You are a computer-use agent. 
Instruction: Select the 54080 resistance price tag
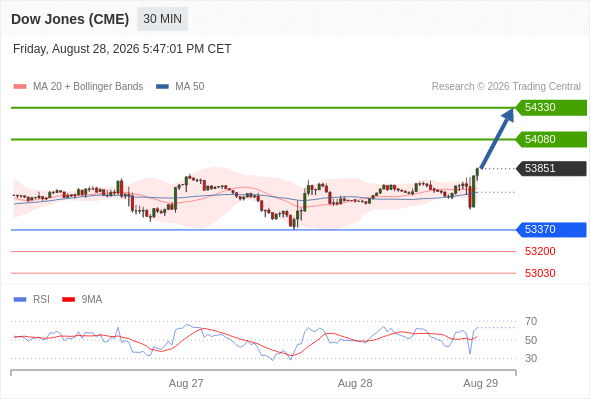point(551,139)
